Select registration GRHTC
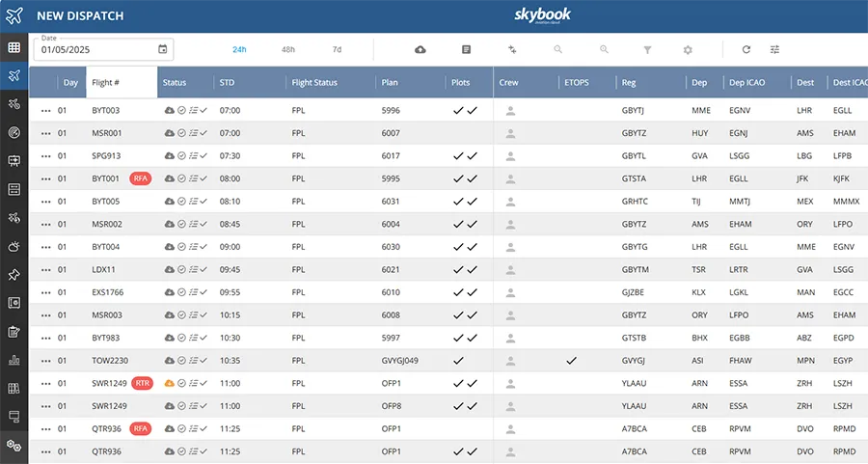Viewport: 868px width, 464px height. (x=635, y=202)
